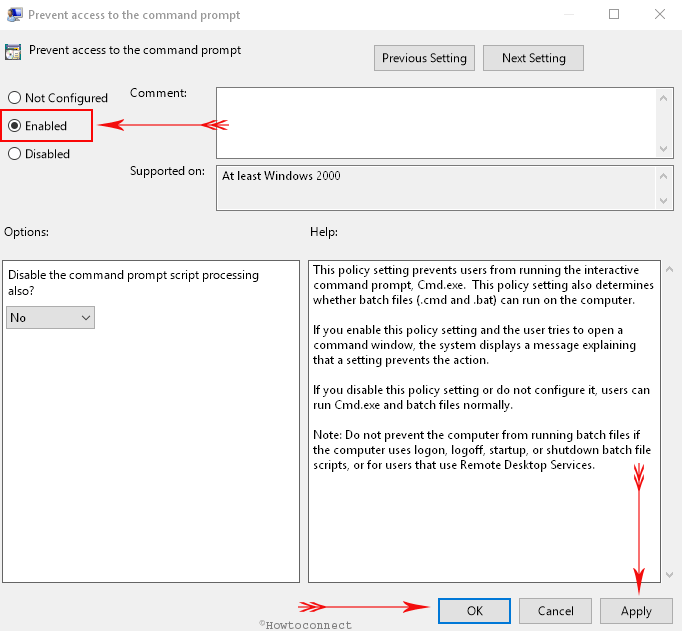Click the Comment box scroll up arrow
The image size is (682, 631).
point(663,98)
